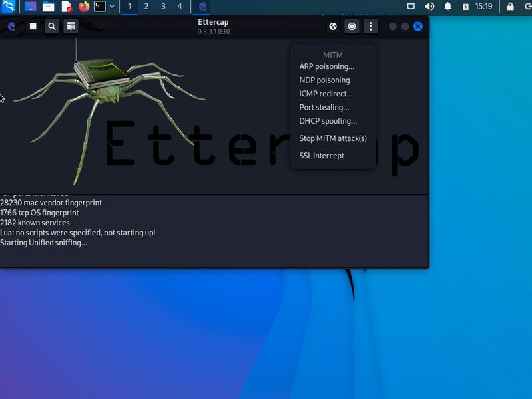
Task: Click the battery power manager icon
Action: coord(466,7)
